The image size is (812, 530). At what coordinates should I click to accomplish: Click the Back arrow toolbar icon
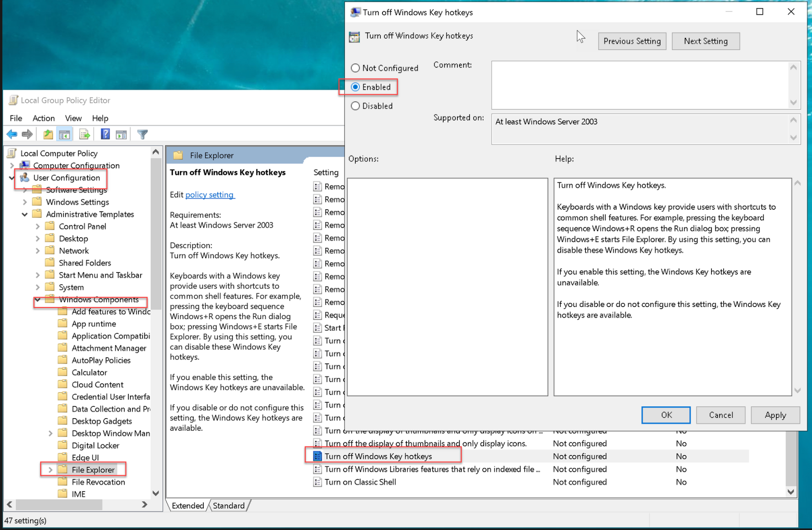click(x=12, y=135)
